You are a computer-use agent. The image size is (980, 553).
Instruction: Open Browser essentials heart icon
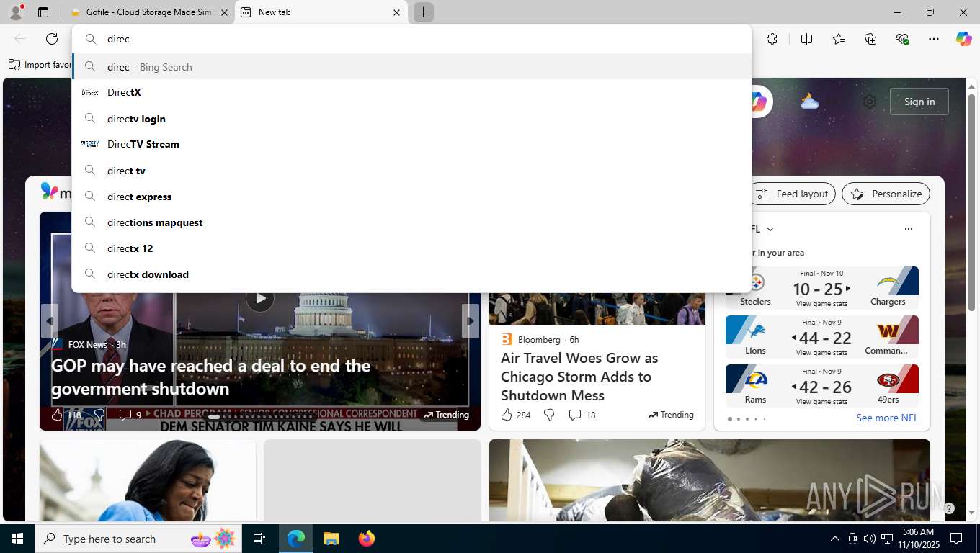tap(902, 39)
